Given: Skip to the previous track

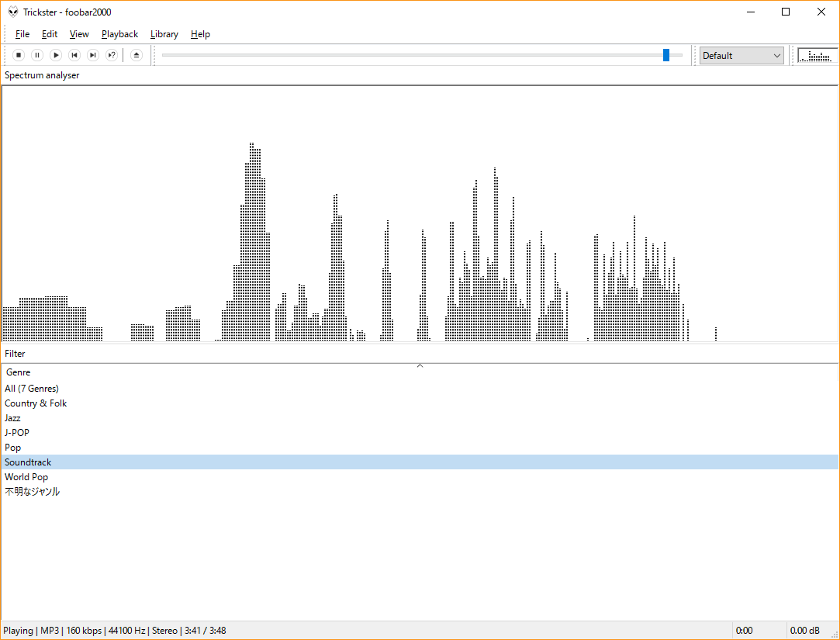Looking at the screenshot, I should (74, 55).
